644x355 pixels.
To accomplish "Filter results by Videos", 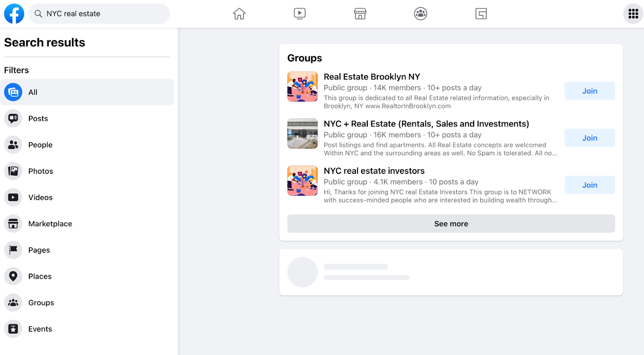I will click(40, 197).
